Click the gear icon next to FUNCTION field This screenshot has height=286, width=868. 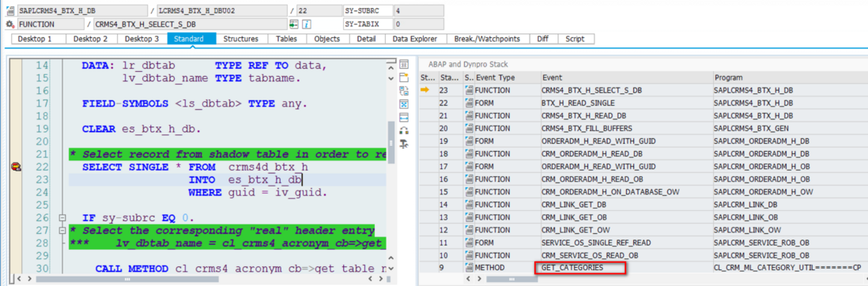[9, 24]
